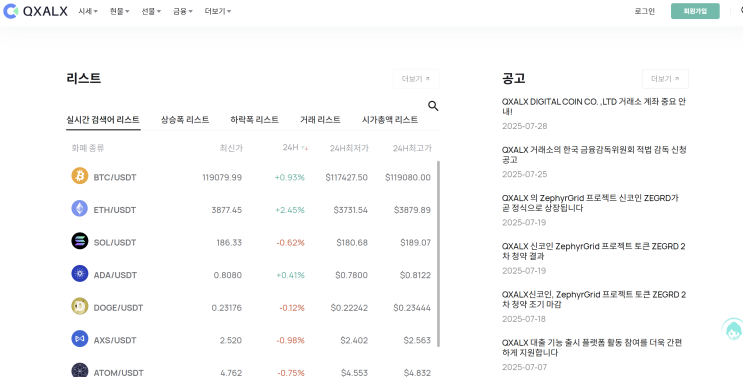Image resolution: width=743 pixels, height=377 pixels.
Task: Click ETH change value +2.45%
Action: (290, 210)
